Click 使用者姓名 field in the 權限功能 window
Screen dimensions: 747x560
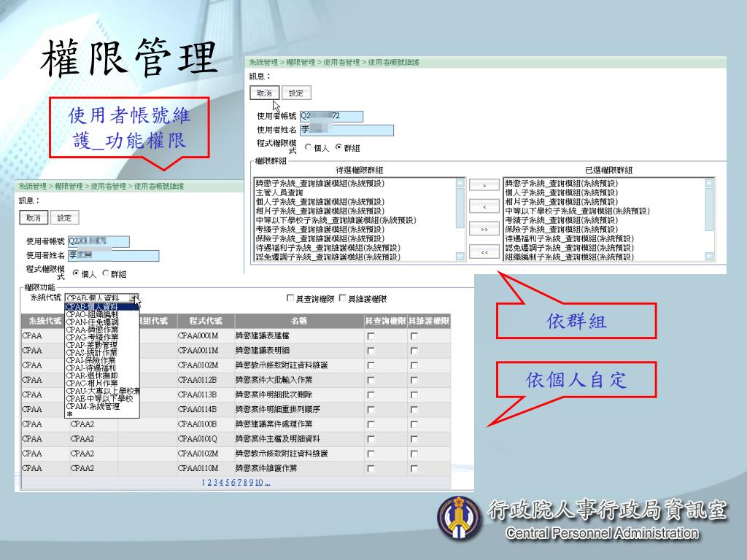click(x=113, y=256)
